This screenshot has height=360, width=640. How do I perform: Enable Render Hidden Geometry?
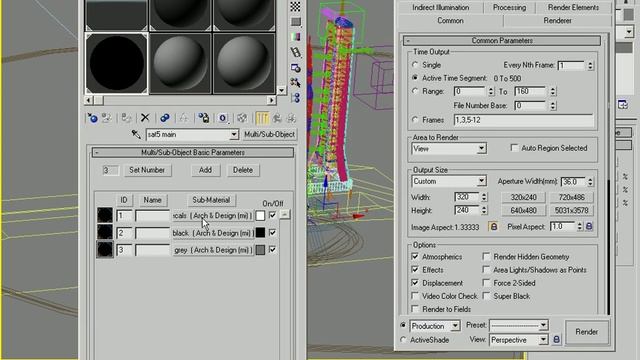point(486,256)
